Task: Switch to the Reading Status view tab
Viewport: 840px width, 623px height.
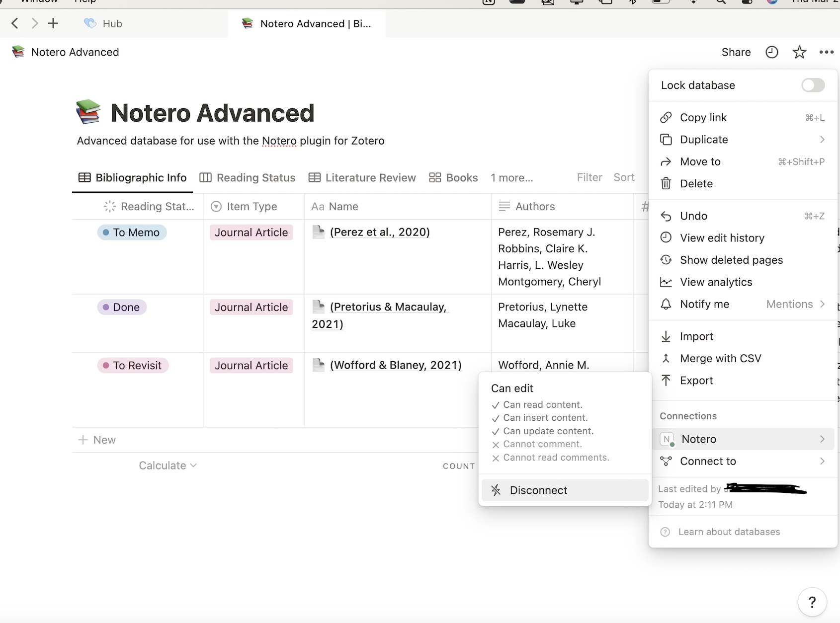Action: pyautogui.click(x=248, y=178)
